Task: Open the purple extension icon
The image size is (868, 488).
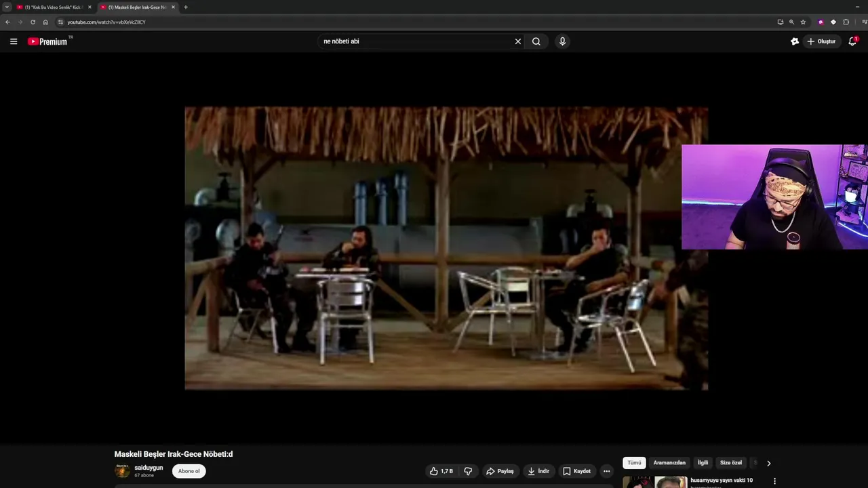Action: coord(821,22)
